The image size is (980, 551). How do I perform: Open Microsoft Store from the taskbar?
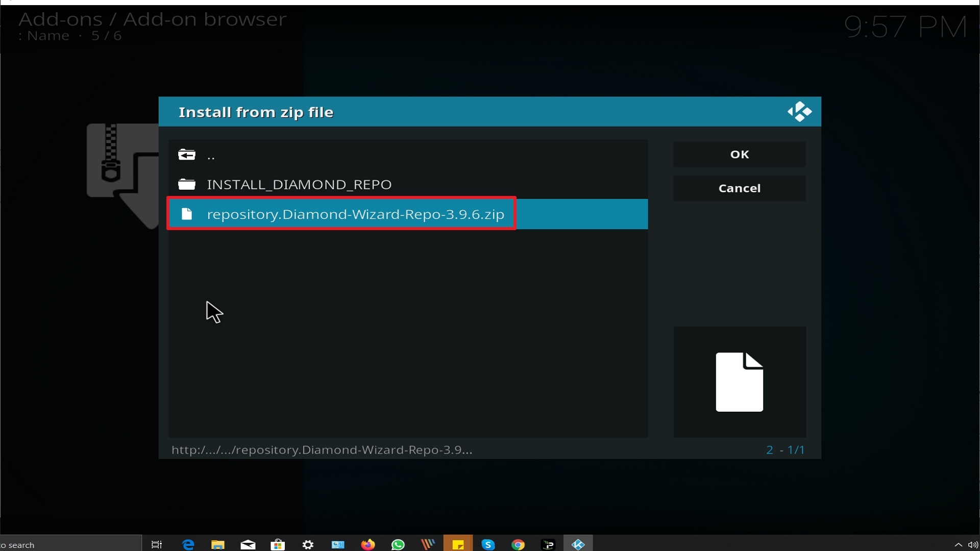278,544
